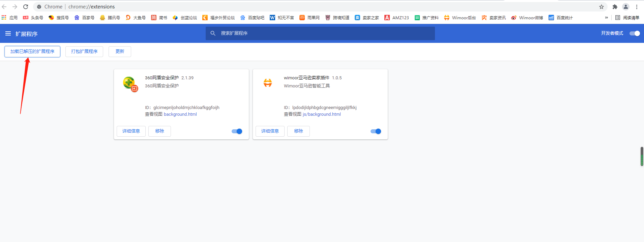Viewport: 644px width, 242px height.
Task: Click 加载已解压的扩展程序 button
Action: (32, 52)
